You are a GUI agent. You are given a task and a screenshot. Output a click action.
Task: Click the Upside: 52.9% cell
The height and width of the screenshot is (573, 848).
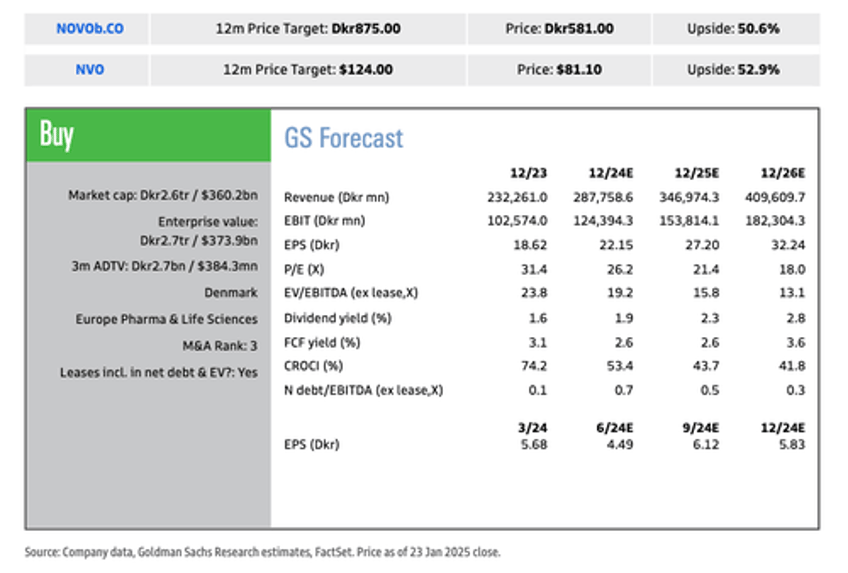(x=736, y=70)
